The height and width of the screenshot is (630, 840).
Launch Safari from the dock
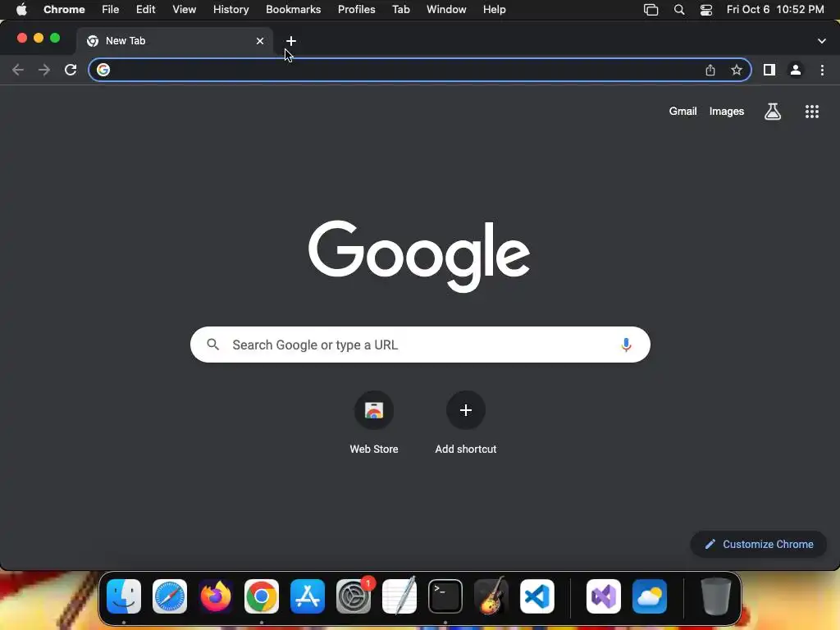click(170, 596)
